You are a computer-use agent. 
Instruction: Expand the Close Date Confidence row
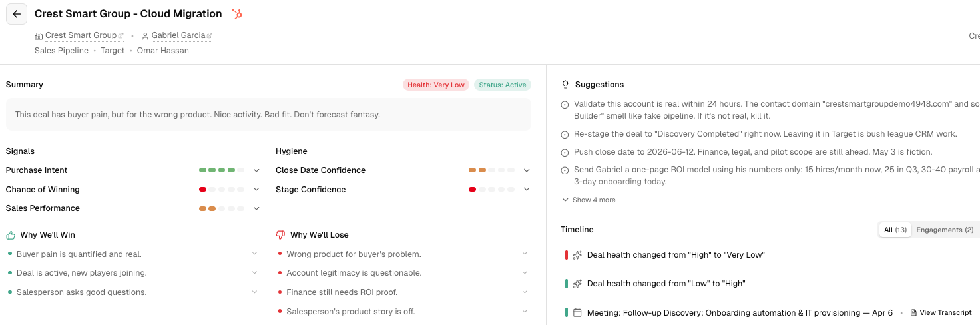tap(527, 170)
